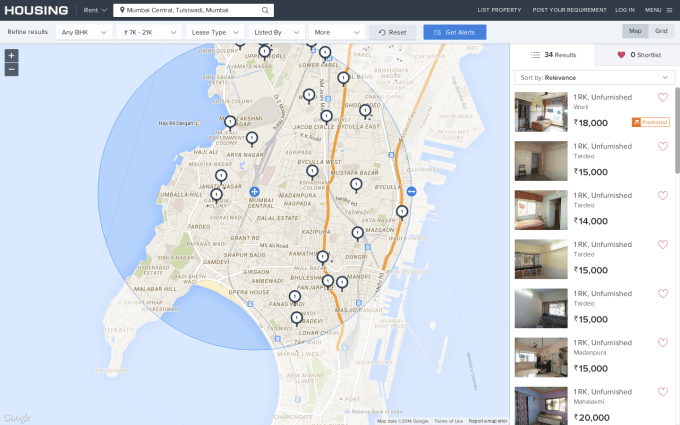Click Terms of Use link on map
This screenshot has width=680, height=425.
click(448, 421)
